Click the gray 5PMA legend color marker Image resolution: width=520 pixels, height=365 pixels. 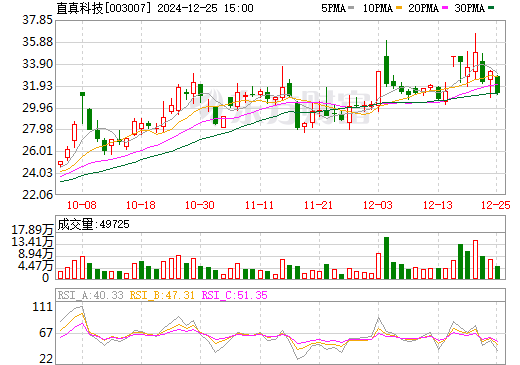coord(351,8)
